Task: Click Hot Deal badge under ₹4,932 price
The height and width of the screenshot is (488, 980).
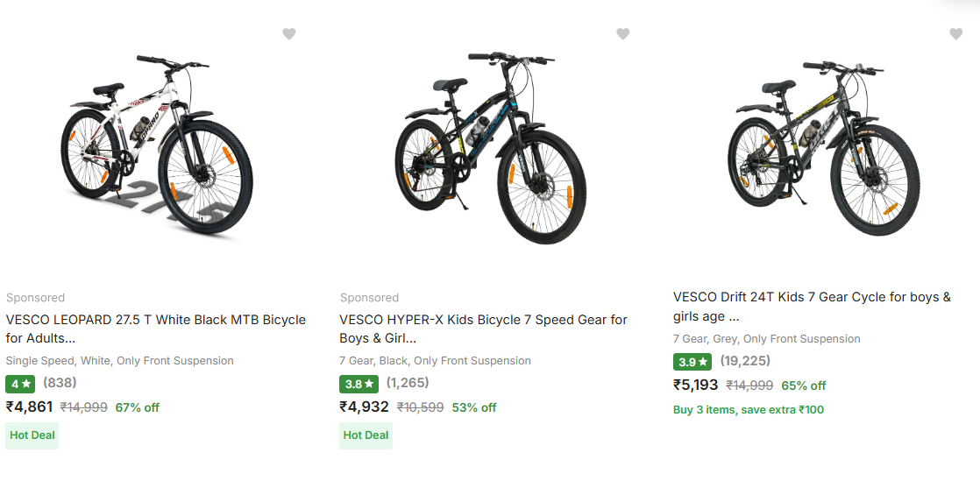Action: pyautogui.click(x=366, y=435)
